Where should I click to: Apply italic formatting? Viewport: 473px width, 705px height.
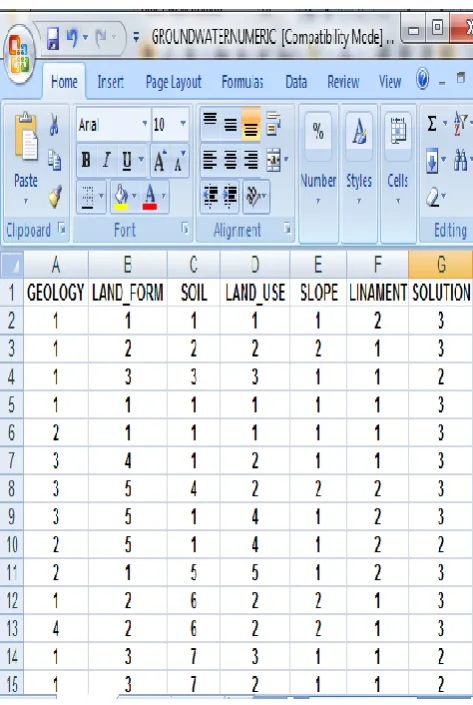point(107,160)
